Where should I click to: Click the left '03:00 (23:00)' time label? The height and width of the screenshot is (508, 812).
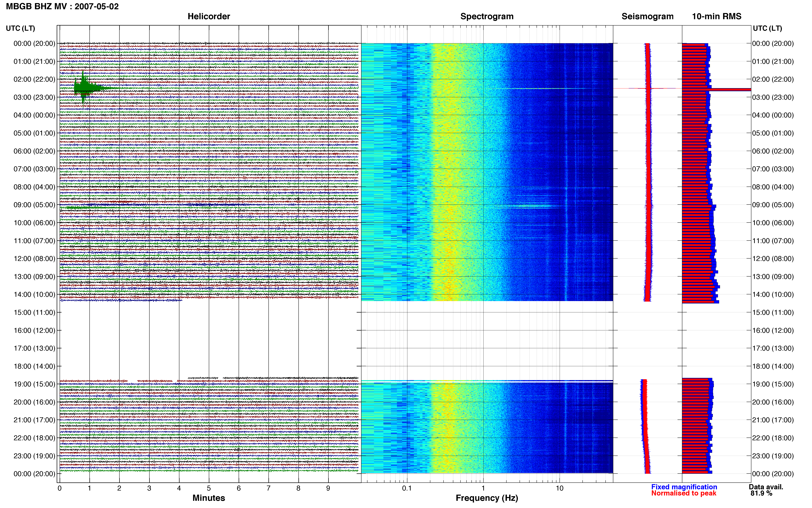[x=34, y=97]
